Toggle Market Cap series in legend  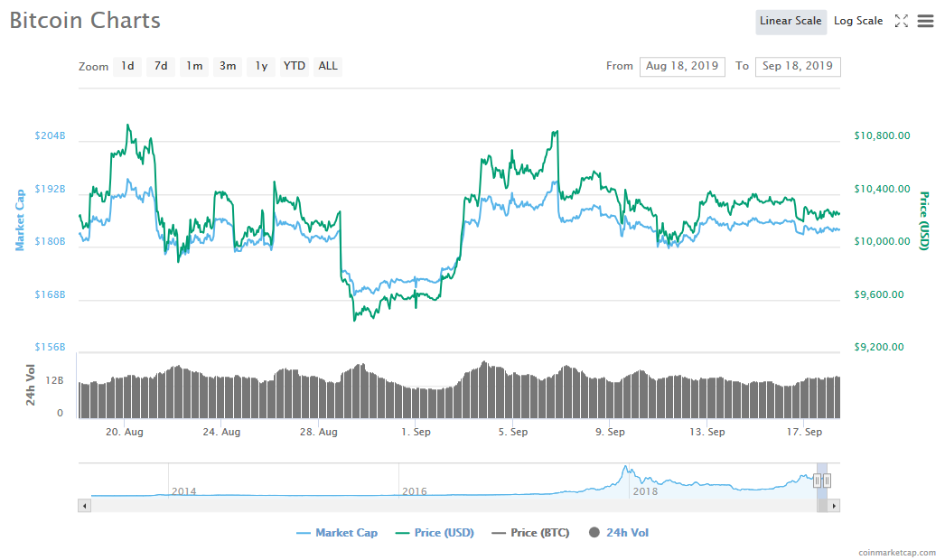[337, 533]
